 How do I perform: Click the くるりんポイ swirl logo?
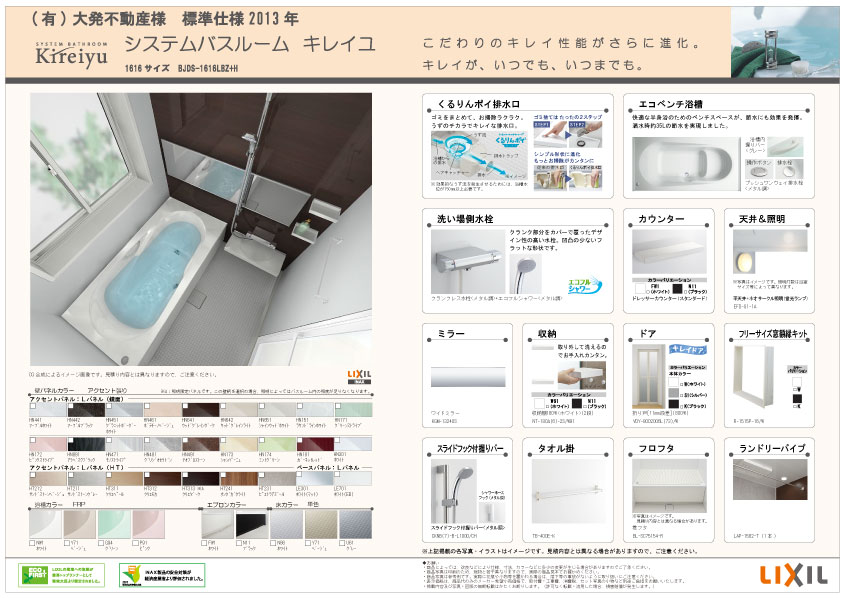[x=510, y=139]
